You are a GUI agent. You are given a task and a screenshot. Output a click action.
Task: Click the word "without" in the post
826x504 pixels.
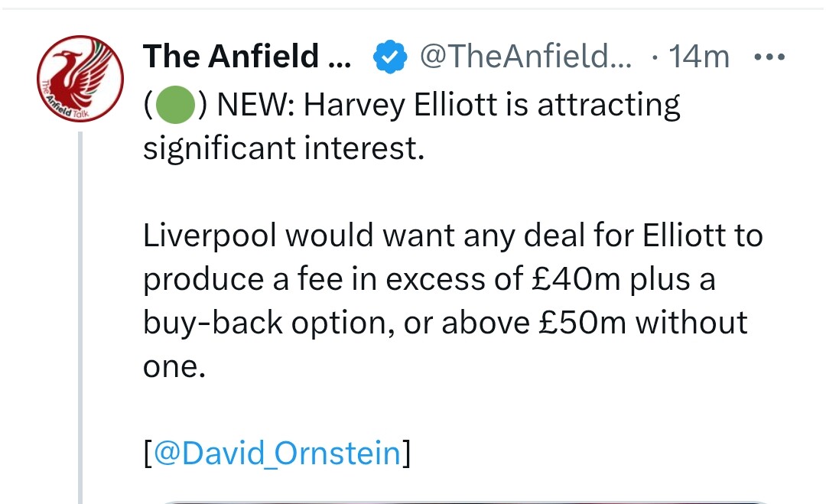click(x=692, y=322)
